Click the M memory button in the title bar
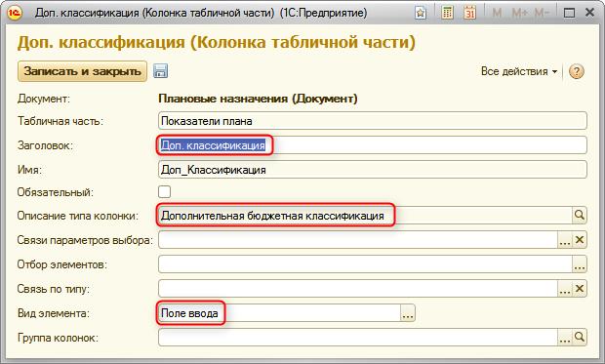Viewport: 605px width, 364px height. 497,13
